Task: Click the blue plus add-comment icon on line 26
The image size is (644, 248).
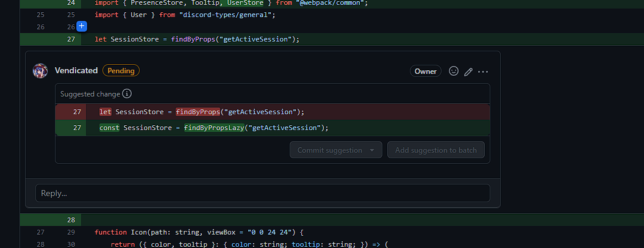Action: click(82, 26)
